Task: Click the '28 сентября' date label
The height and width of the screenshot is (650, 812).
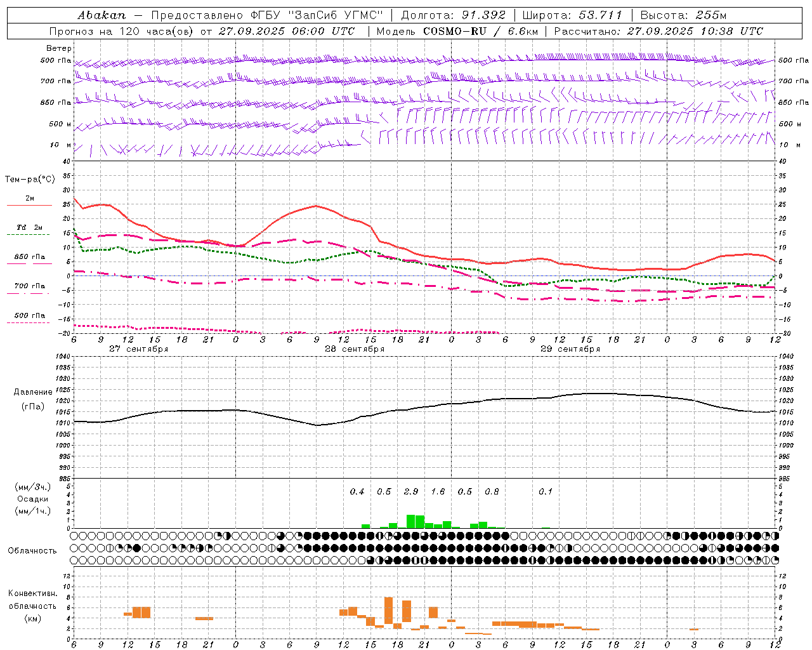Action: tap(355, 349)
